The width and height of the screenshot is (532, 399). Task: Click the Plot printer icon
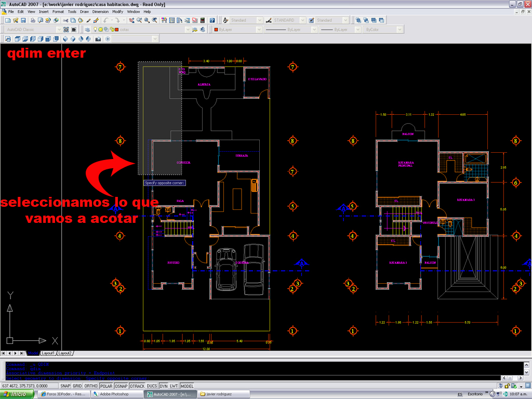(33, 20)
